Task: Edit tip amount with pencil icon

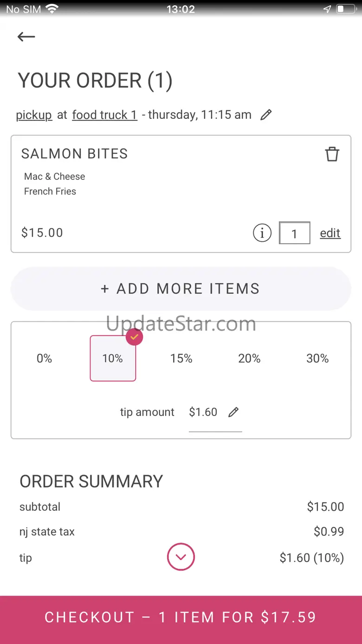Action: click(x=233, y=412)
